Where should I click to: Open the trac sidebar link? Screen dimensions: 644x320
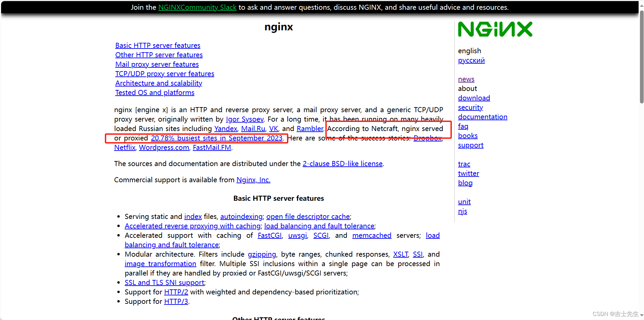point(464,164)
